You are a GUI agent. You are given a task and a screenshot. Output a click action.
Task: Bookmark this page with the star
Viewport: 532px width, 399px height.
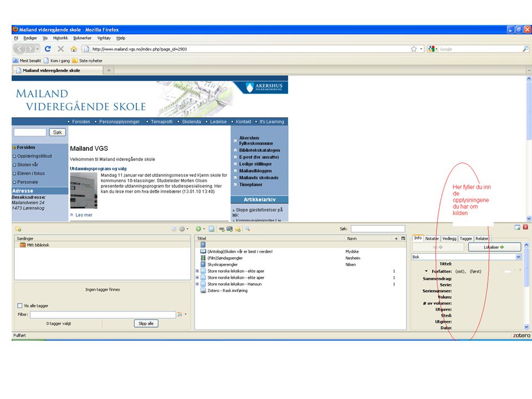click(413, 49)
